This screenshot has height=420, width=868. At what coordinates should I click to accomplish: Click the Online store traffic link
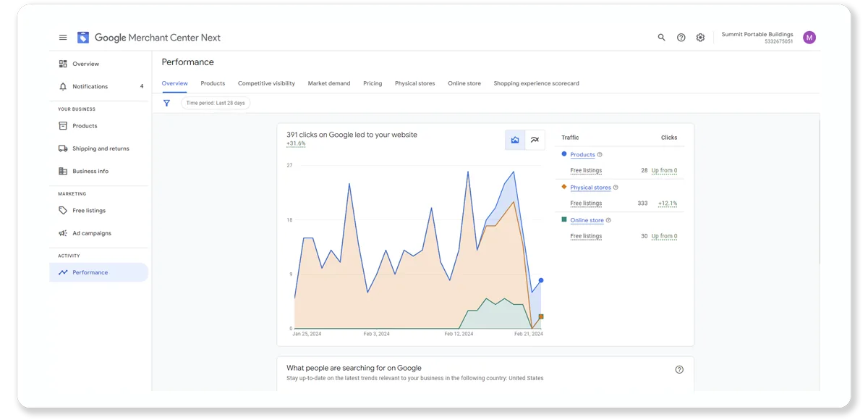coord(587,220)
